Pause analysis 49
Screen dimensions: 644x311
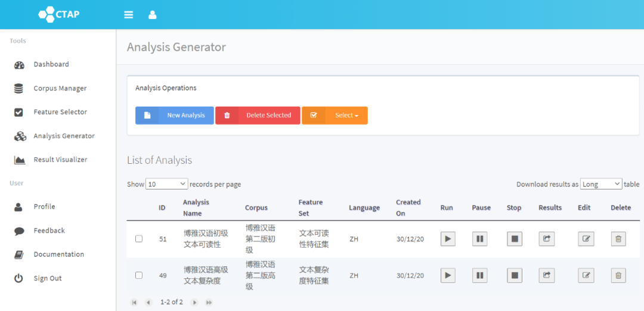click(479, 275)
